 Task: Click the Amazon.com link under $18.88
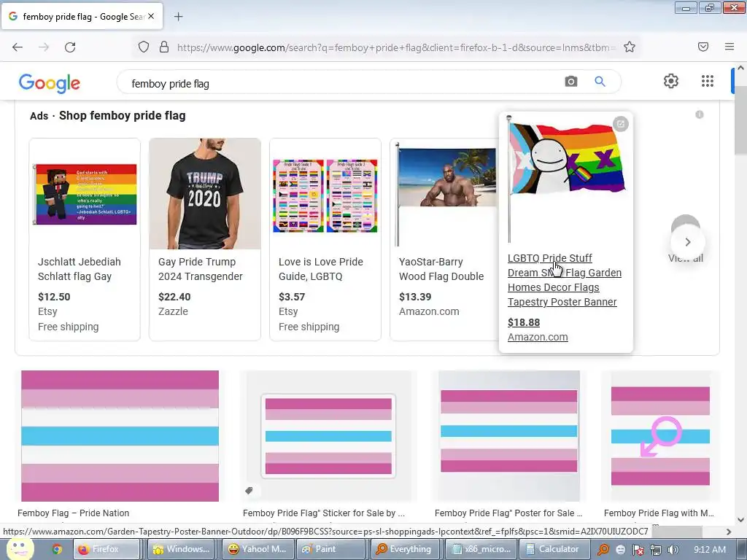point(538,337)
